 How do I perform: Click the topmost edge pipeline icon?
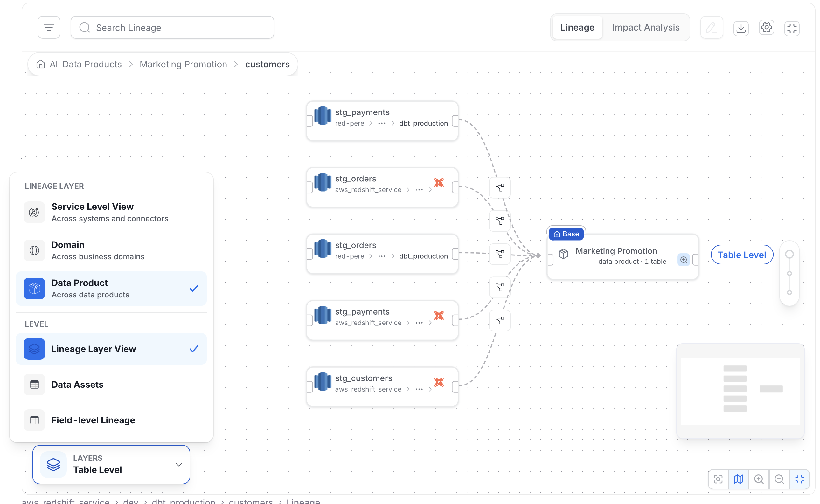499,188
